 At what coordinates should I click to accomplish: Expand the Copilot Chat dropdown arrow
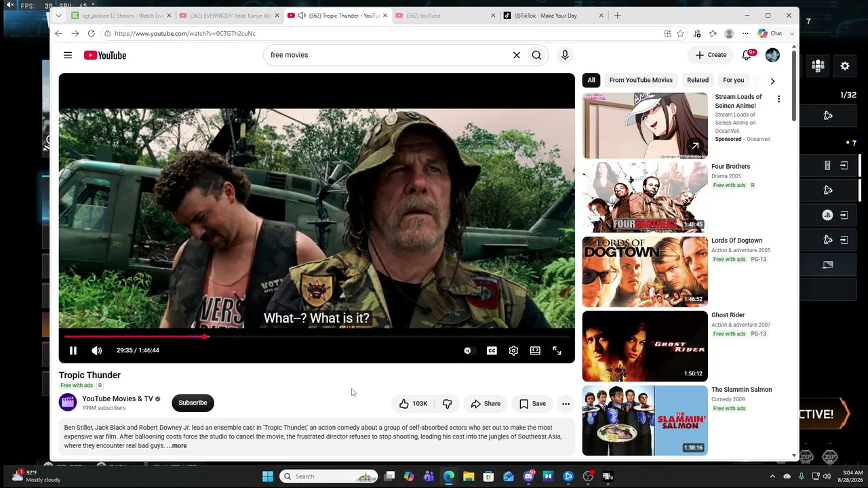791,33
